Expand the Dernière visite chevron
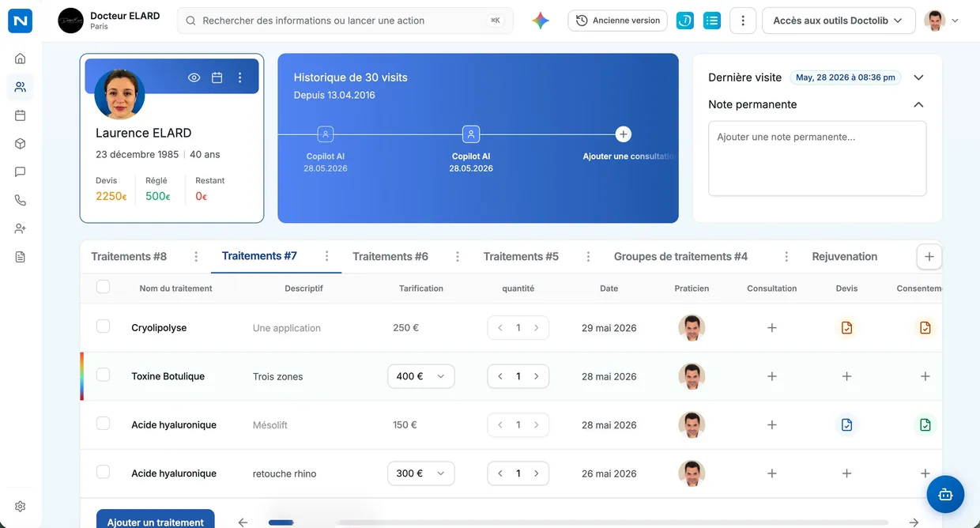980x528 pixels. 918,77
